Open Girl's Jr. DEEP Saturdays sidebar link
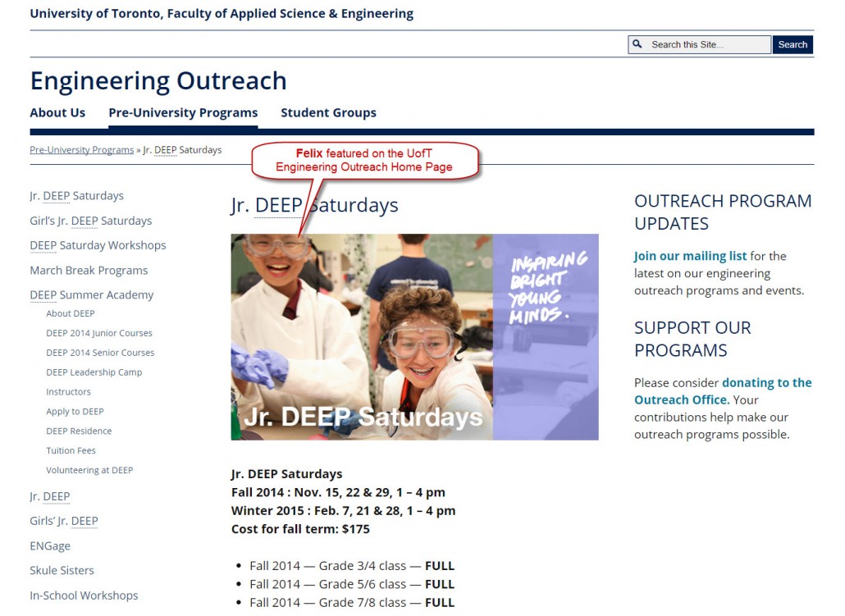The height and width of the screenshot is (616, 845). pyautogui.click(x=91, y=221)
